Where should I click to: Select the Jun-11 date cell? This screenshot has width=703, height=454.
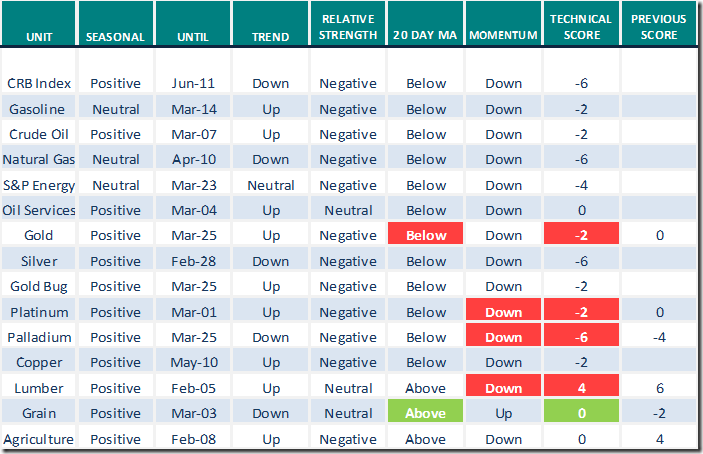[x=193, y=84]
